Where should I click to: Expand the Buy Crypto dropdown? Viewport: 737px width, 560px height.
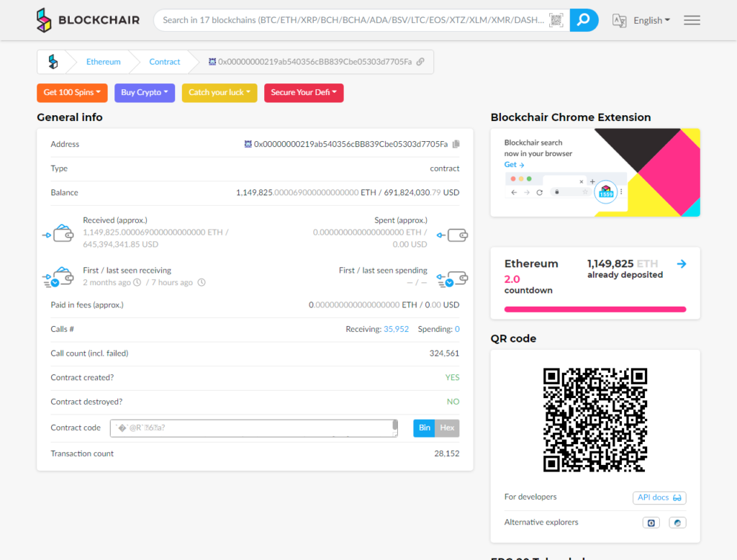(145, 93)
